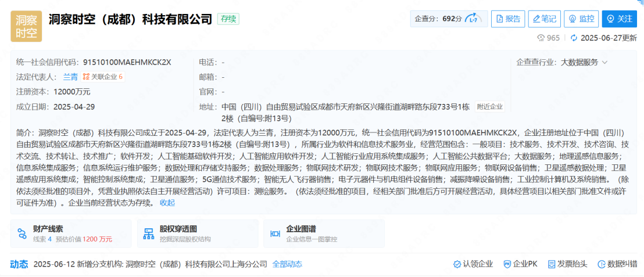This screenshot has height=277, width=644.
Task: Click the 动态 section label
Action: coord(19,264)
